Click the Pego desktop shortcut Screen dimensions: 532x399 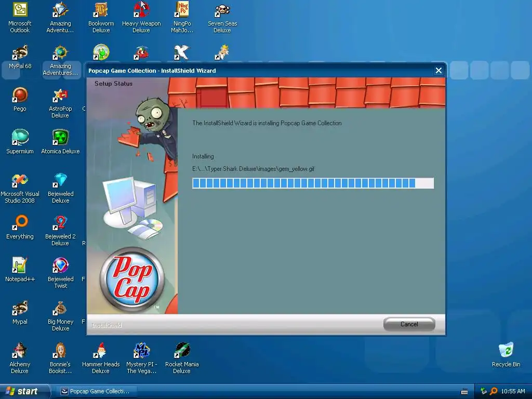tap(20, 99)
